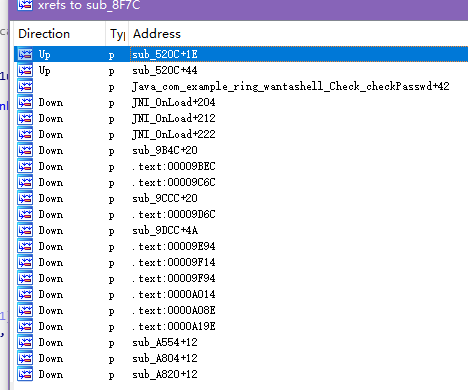The image size is (468, 390).
Task: Click the xref icon beside .text:00009E94
Action: [25, 246]
